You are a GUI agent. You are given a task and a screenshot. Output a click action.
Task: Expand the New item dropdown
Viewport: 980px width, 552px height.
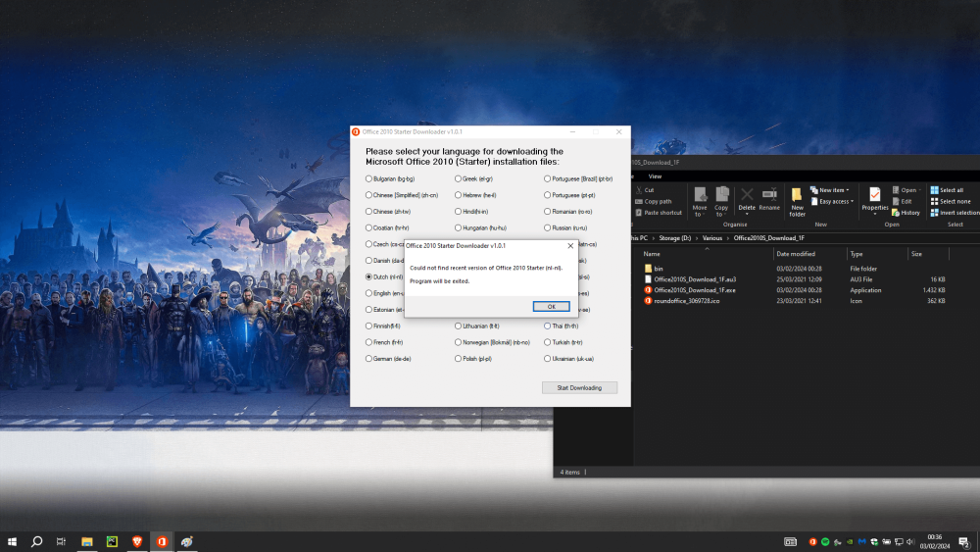coord(830,190)
